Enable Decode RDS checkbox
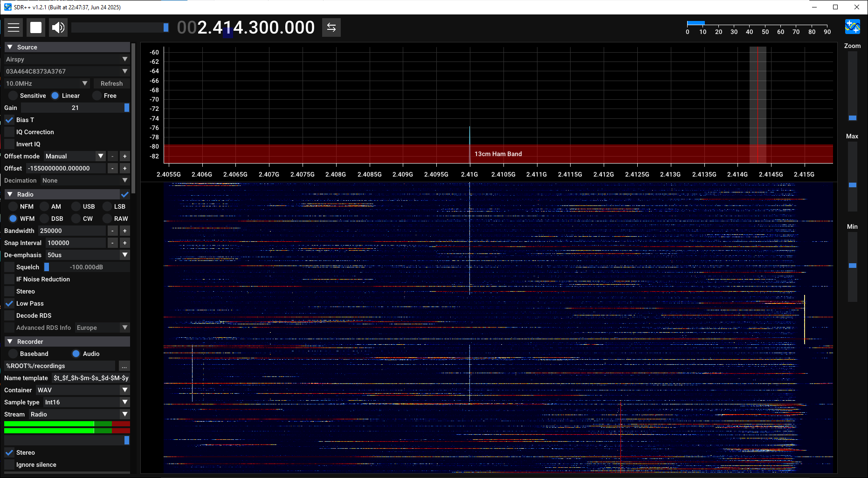Viewport: 868px width, 478px height. (9, 315)
